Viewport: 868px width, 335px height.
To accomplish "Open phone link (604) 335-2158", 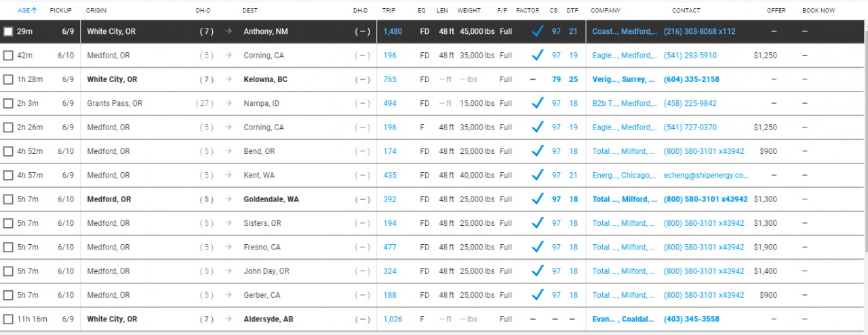I will click(690, 79).
